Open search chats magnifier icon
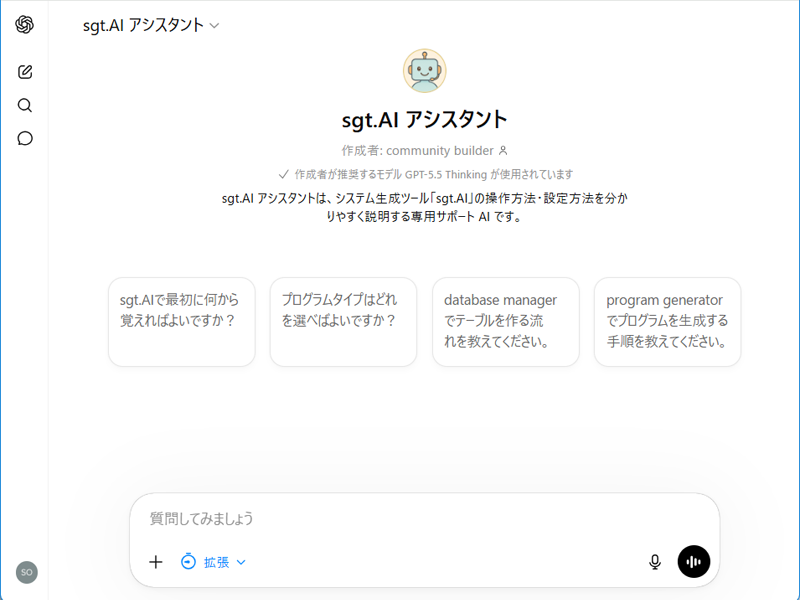 click(x=25, y=105)
